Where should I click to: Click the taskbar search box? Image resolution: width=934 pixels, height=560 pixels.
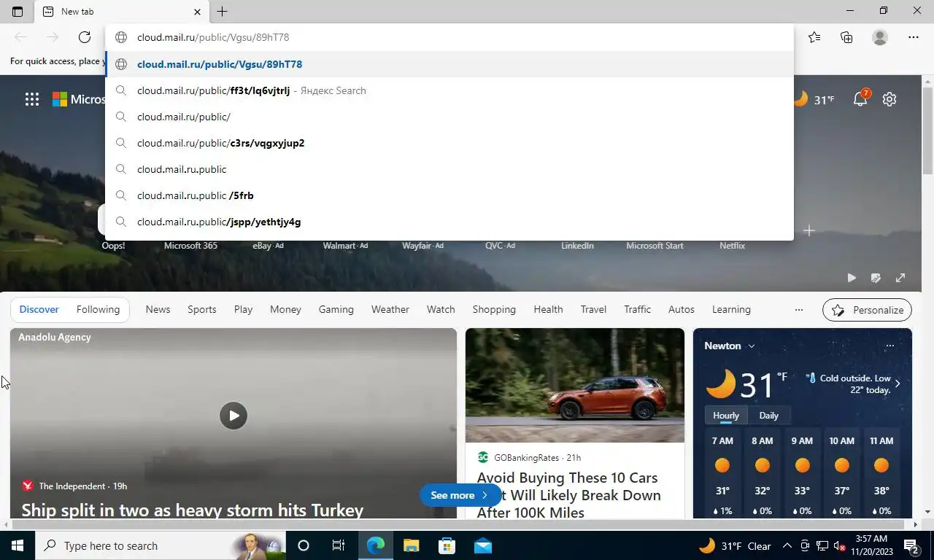pos(160,545)
